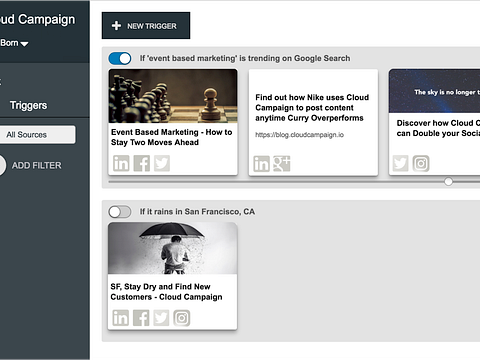The image size is (480, 360).
Task: Click Instagram icon on the Discover how Cloud card
Action: point(421,163)
